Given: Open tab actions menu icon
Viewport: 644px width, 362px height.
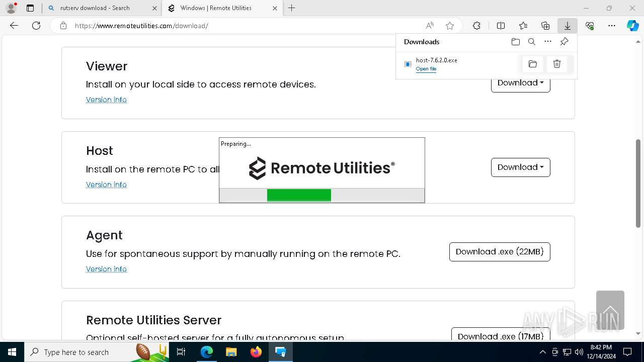Looking at the screenshot, I should (x=30, y=8).
